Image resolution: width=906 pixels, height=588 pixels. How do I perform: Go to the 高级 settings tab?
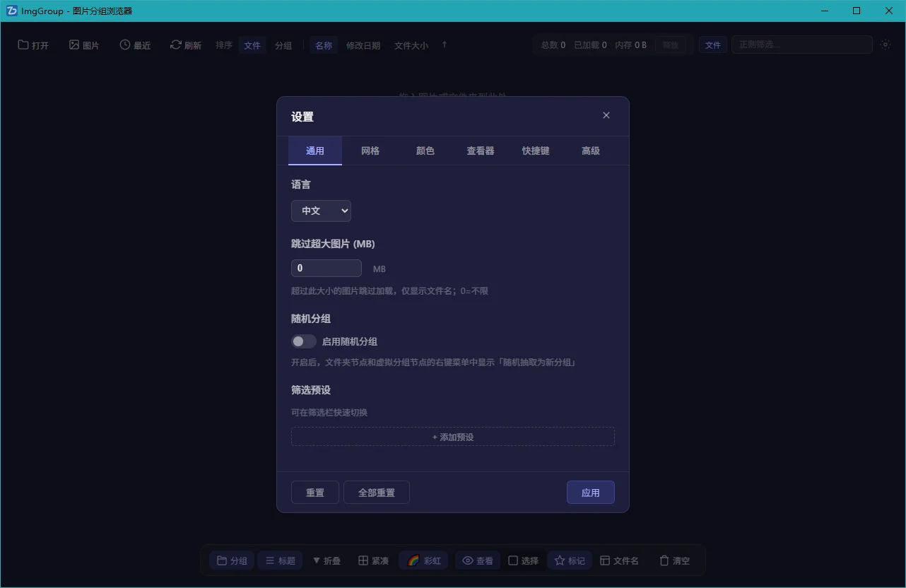[x=591, y=151]
